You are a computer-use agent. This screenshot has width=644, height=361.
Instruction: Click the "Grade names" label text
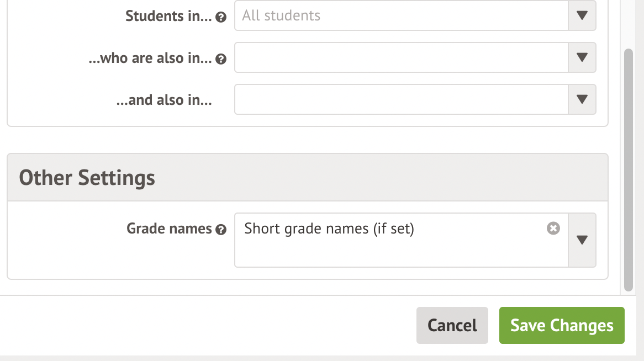(x=169, y=229)
